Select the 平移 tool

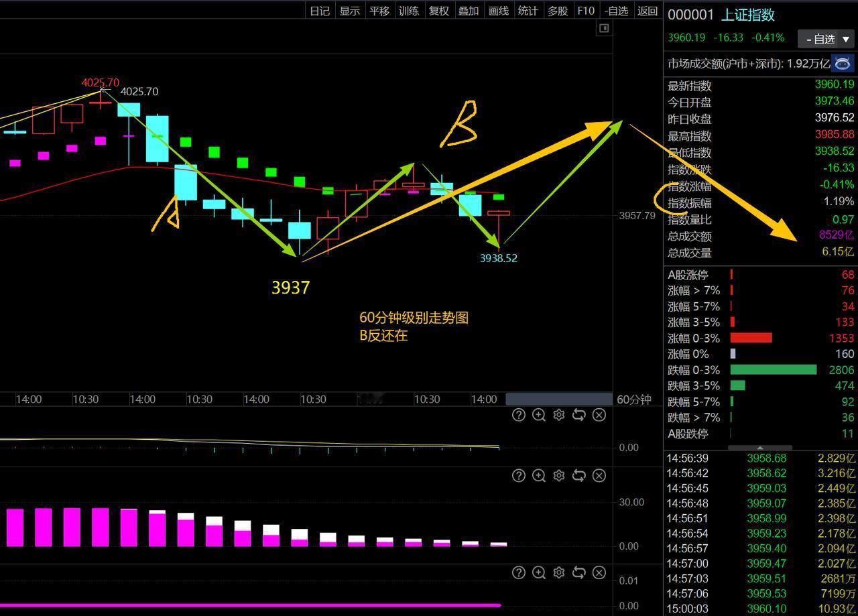(379, 11)
